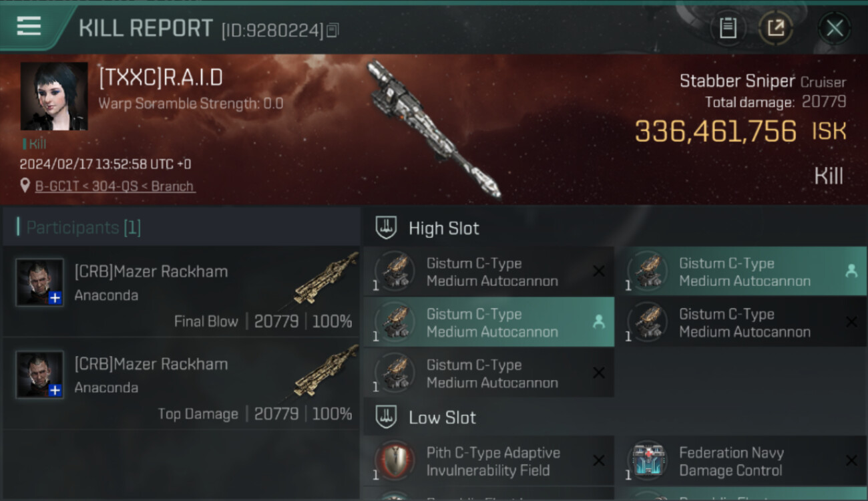
Task: Click the clipboard icon at top right
Action: [728, 28]
